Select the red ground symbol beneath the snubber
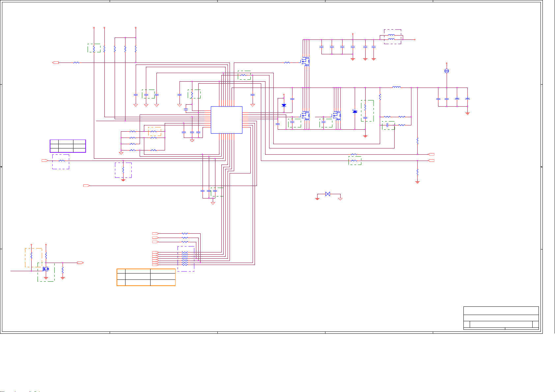The width and height of the screenshot is (555, 392). pyautogui.click(x=365, y=136)
